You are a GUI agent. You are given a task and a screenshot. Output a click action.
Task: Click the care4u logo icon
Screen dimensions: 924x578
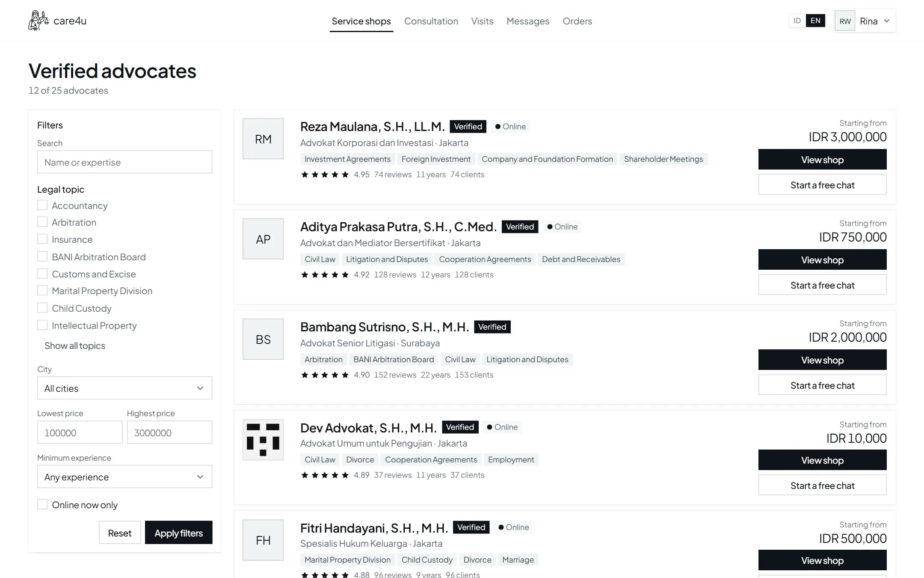coord(38,21)
